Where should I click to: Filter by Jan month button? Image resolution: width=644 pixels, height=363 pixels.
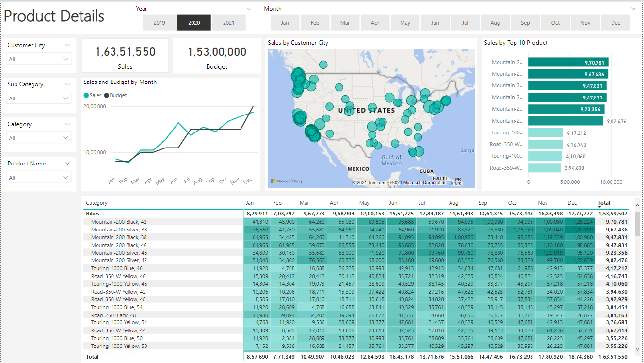(x=285, y=23)
